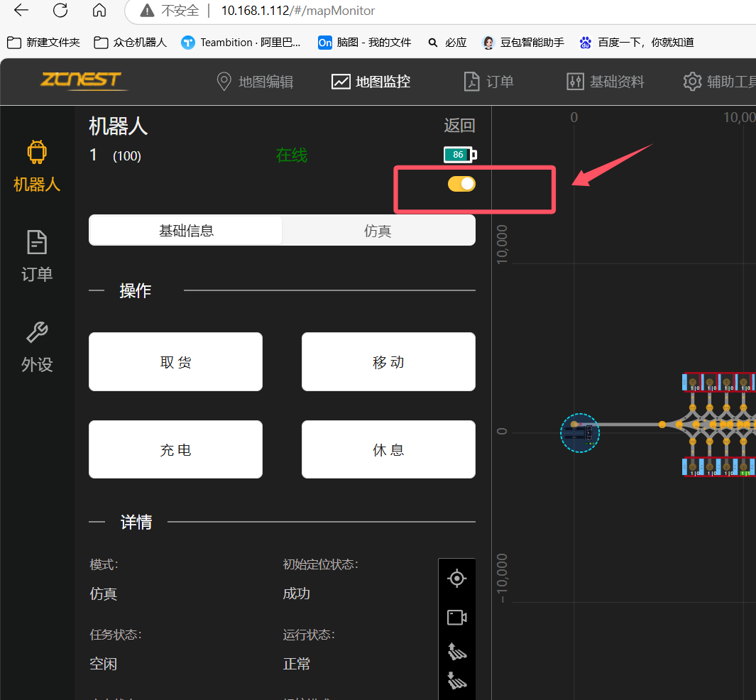
Task: Open the 众仓机器人 bookmark folder
Action: [130, 43]
